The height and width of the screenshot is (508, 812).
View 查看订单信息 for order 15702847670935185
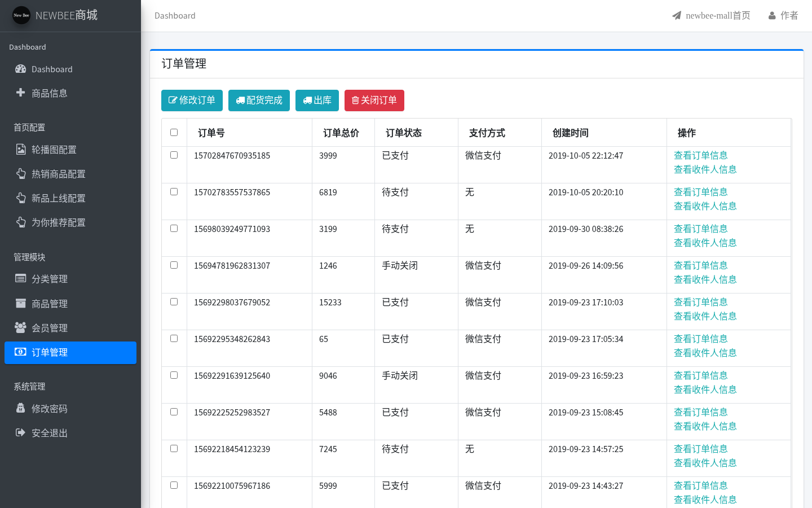700,155
